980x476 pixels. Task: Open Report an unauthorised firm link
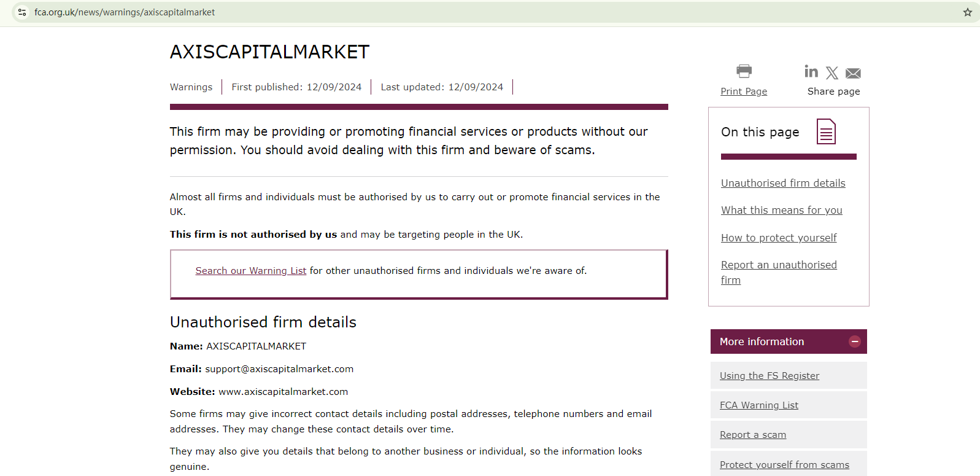(x=779, y=265)
